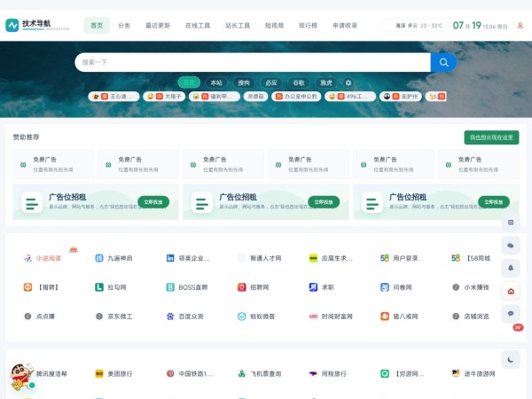Click the Crayon Shin-chan mascot
The height and width of the screenshot is (399, 532).
21,377
